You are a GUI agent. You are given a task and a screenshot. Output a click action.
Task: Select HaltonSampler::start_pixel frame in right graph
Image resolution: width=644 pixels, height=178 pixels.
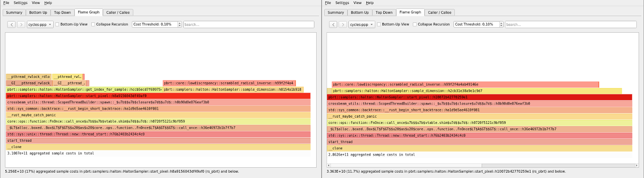479,97
